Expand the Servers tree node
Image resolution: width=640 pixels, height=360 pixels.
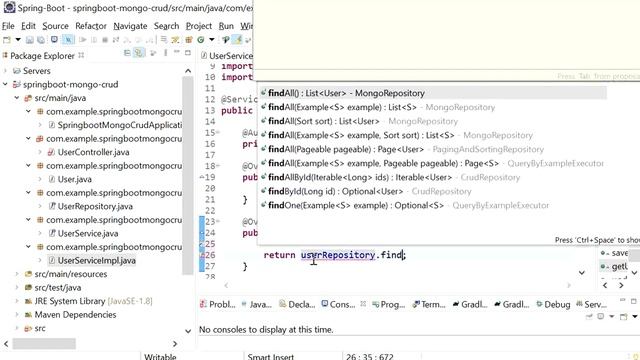coord(5,71)
